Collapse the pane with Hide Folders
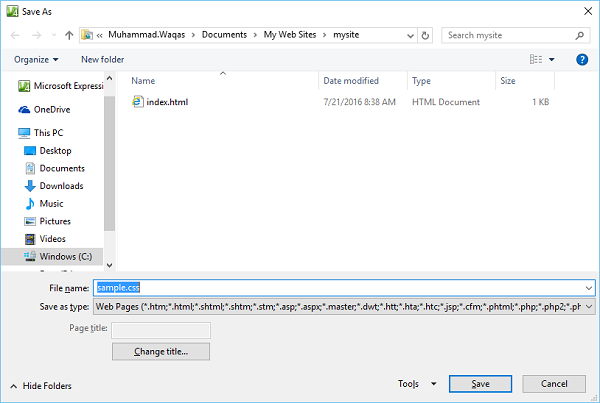This screenshot has height=403, width=600. [40, 386]
